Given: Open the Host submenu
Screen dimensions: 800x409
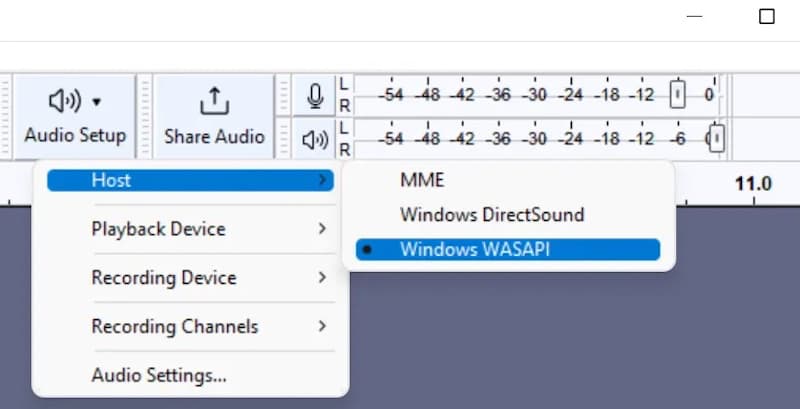Looking at the screenshot, I should point(190,181).
